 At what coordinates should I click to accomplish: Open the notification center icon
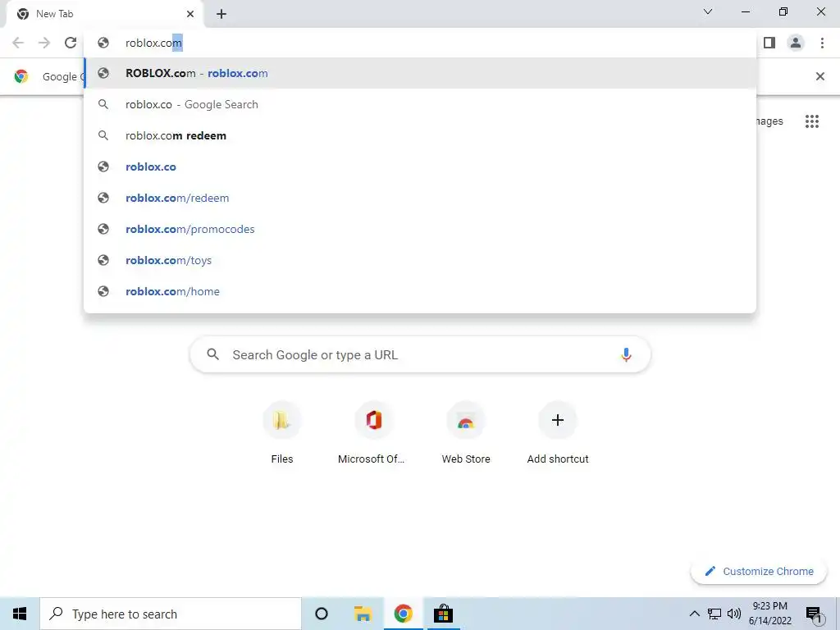[x=813, y=614]
